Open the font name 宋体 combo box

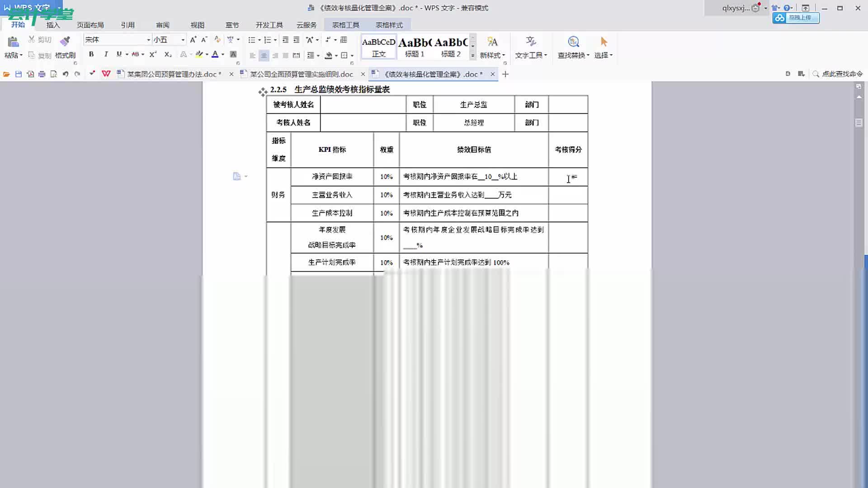pos(117,40)
